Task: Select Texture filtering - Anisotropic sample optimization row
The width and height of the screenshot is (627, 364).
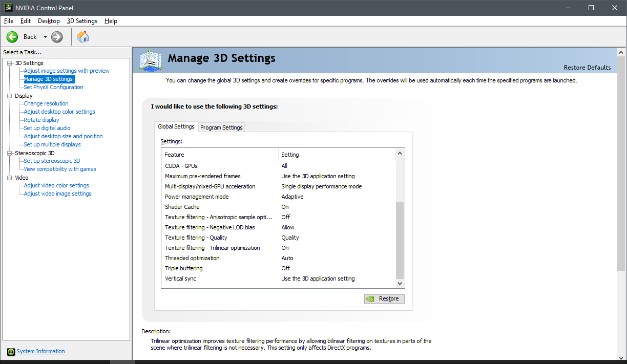Action: coord(279,217)
